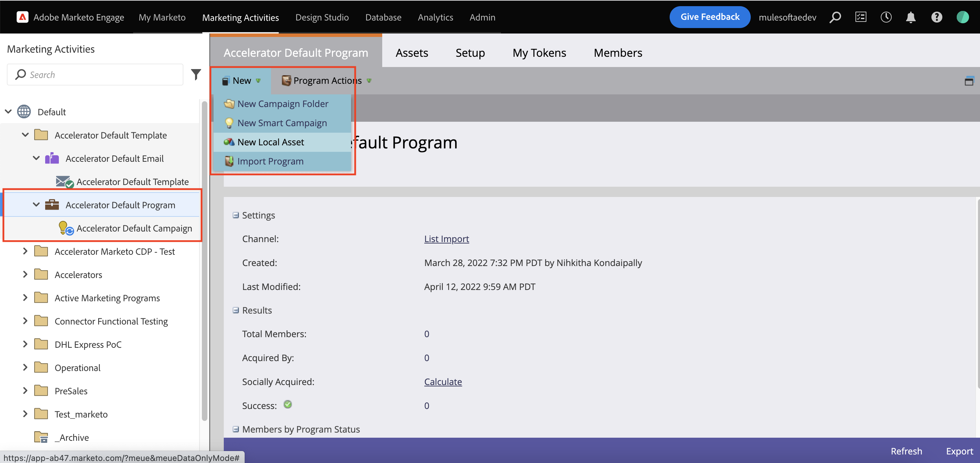Click the Refresh button in footer

click(906, 451)
